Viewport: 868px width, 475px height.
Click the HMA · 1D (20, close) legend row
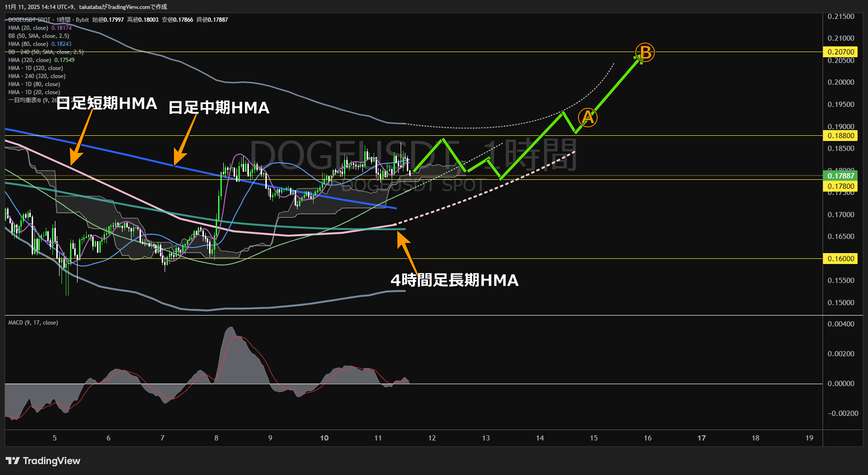tap(34, 92)
